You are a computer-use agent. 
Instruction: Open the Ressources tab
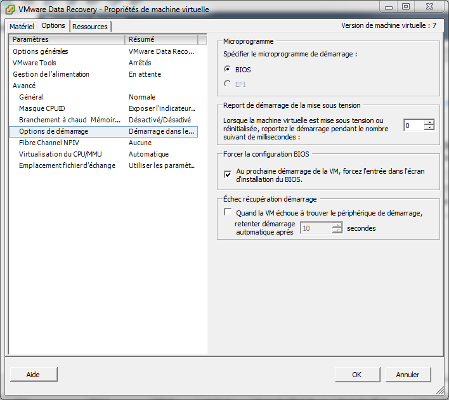coord(90,26)
